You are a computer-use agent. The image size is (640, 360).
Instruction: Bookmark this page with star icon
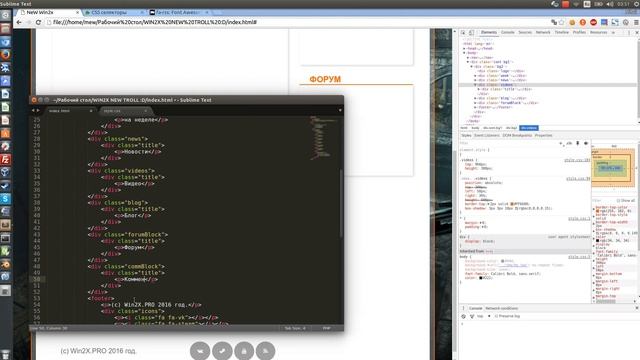click(x=562, y=22)
